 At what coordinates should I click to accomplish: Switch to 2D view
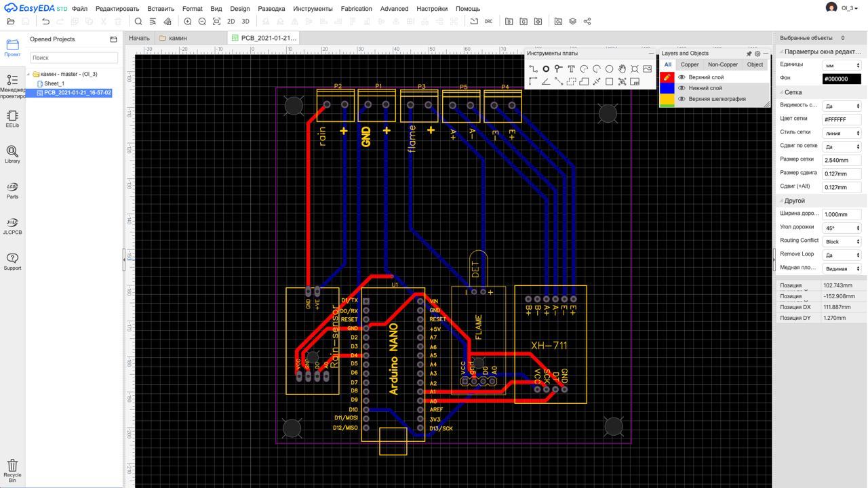(231, 22)
